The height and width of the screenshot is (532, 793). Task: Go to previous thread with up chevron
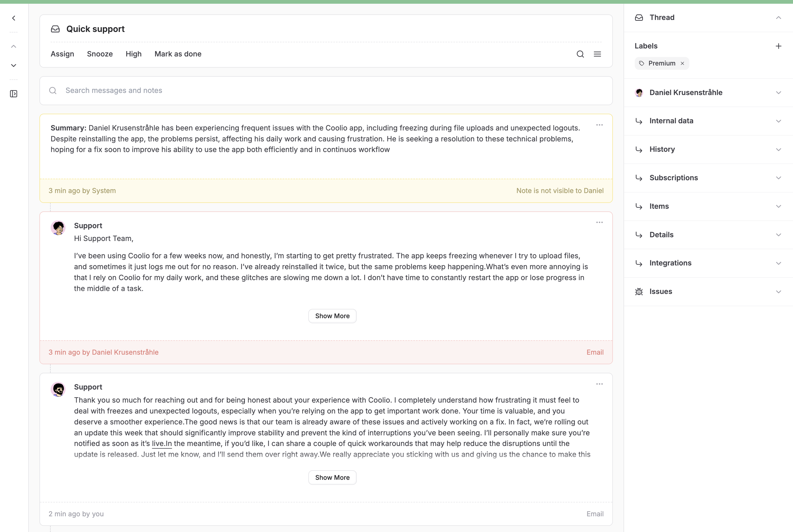coord(14,46)
